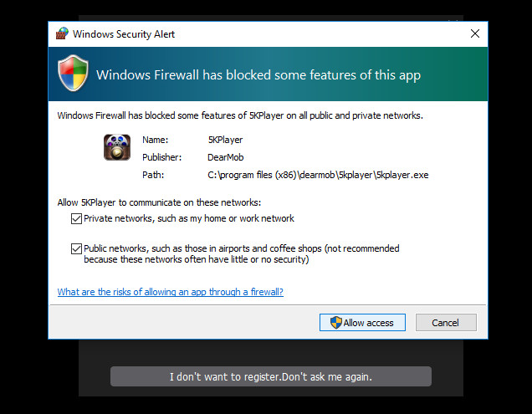Click the 'Publisher:' field label
This screenshot has width=532, height=414.
pos(161,157)
